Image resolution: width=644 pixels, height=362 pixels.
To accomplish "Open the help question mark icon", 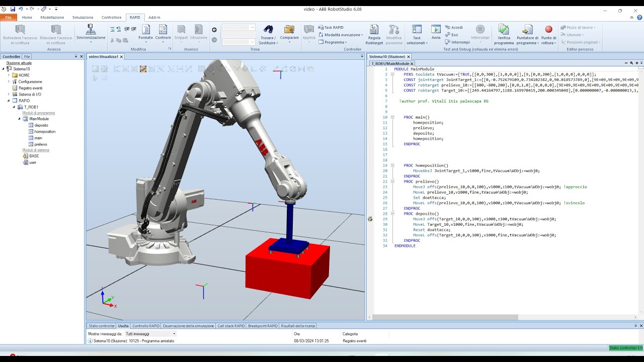I will (x=639, y=17).
